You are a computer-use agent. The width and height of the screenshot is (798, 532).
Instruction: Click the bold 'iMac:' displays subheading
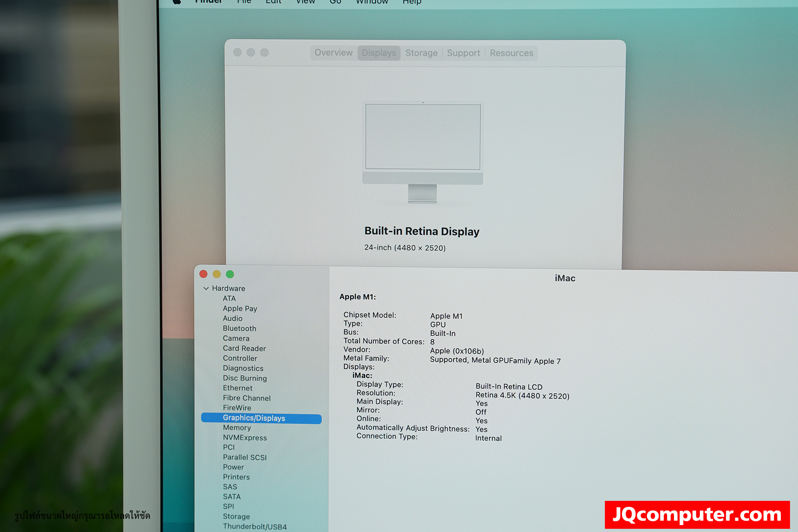tap(362, 376)
